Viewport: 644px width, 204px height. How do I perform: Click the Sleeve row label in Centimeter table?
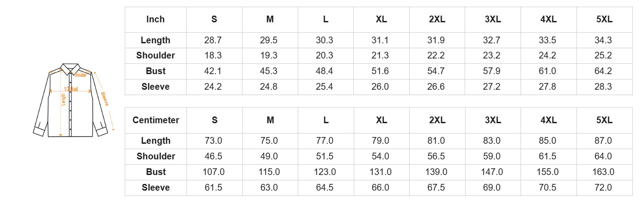pyautogui.click(x=156, y=187)
